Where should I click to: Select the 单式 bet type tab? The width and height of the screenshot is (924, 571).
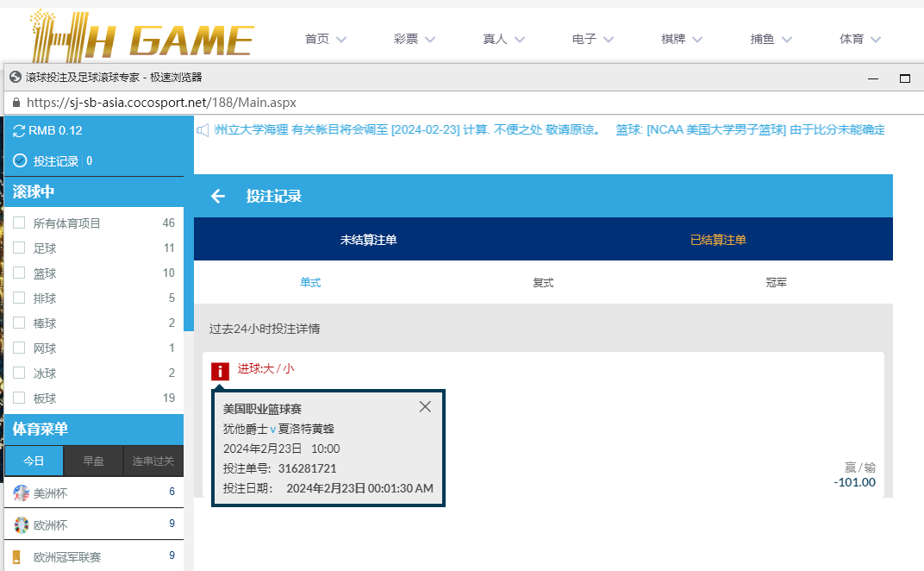tap(310, 283)
